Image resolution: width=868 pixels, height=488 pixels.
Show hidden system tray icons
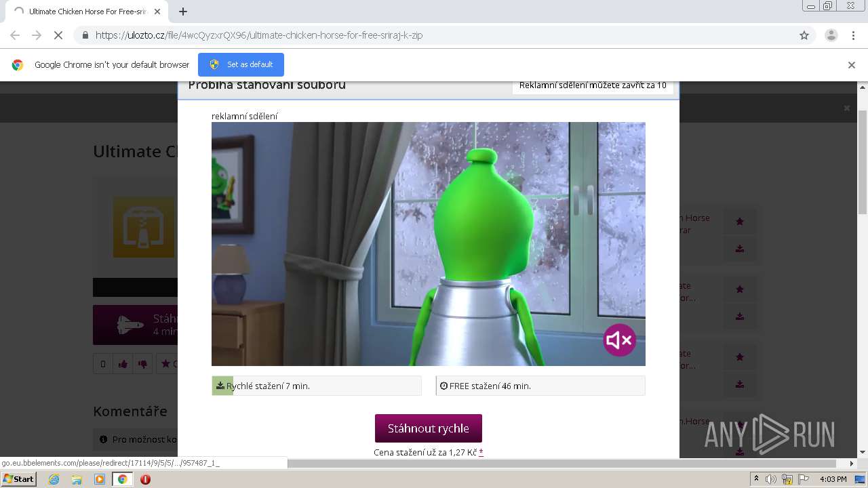(x=757, y=479)
